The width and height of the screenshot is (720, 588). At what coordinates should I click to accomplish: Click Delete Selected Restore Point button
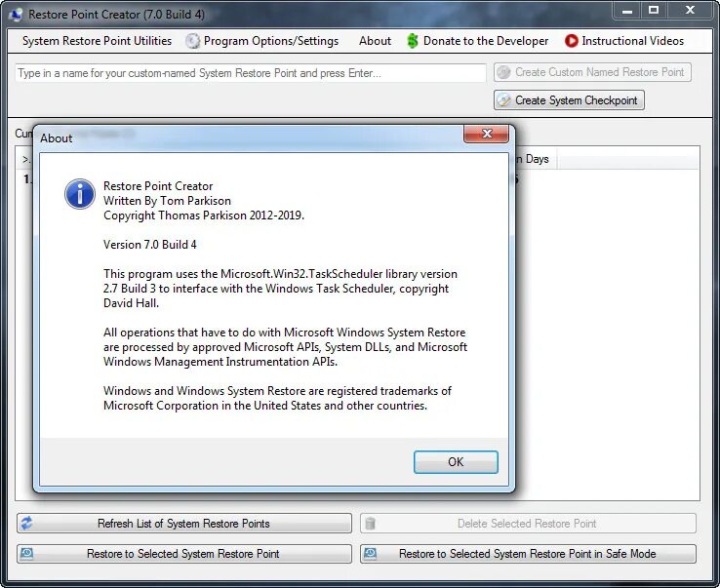[528, 524]
